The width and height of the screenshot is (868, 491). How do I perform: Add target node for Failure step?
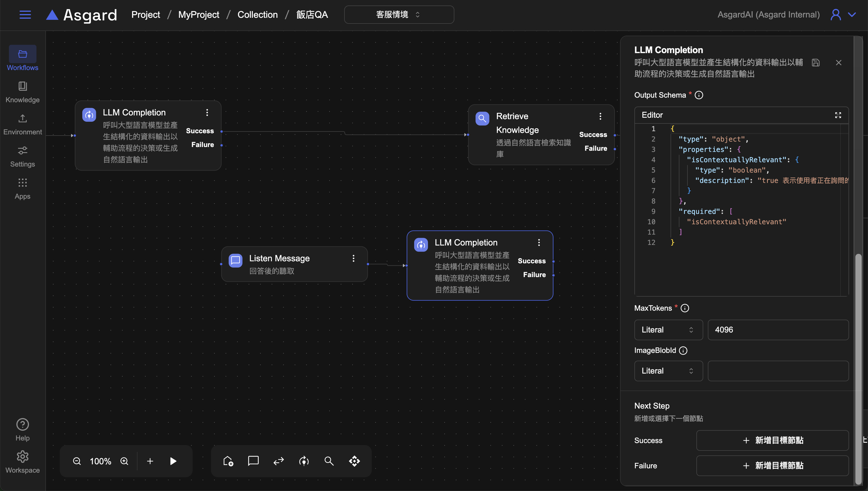[772, 465]
